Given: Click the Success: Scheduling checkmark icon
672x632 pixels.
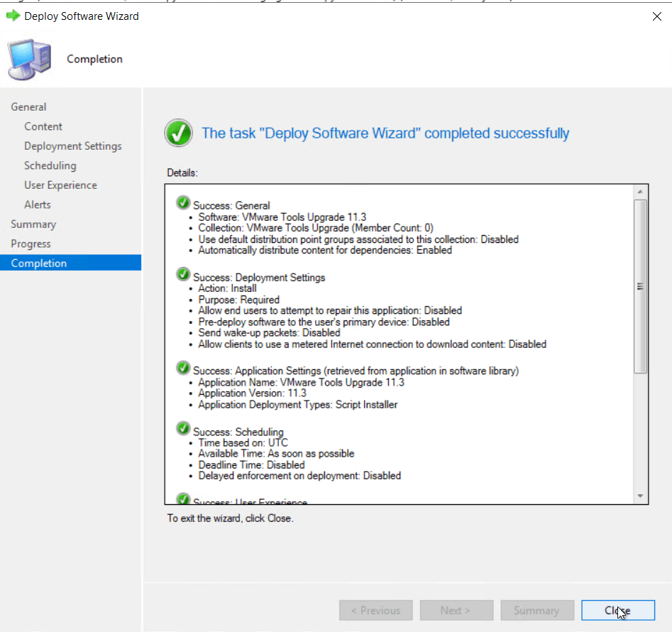Looking at the screenshot, I should click(183, 430).
